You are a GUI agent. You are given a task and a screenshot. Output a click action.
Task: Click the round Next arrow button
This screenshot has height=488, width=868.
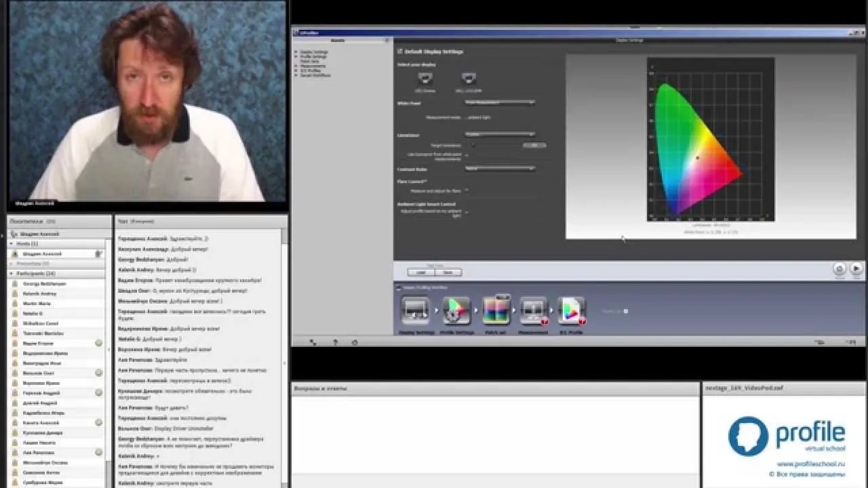tap(856, 268)
